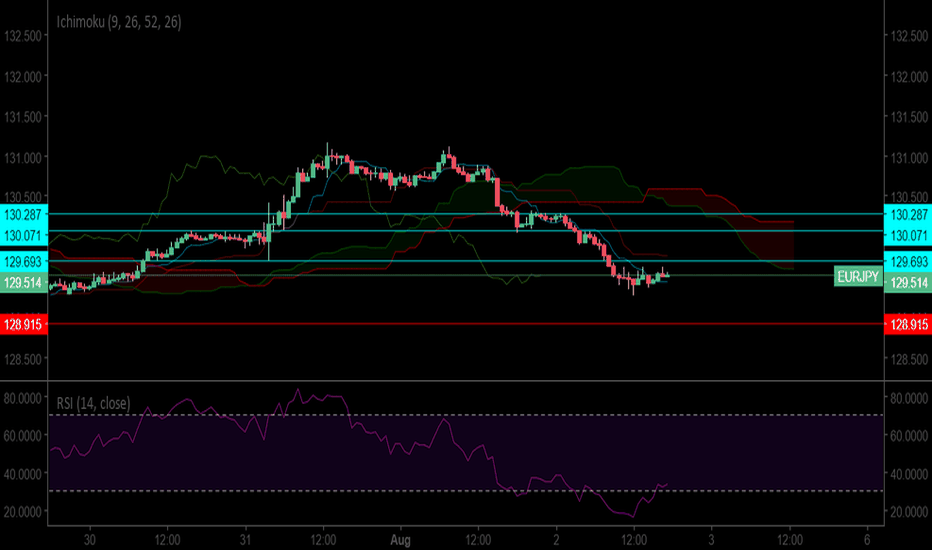
Task: Select the cyan horizontal line at 130.071
Action: 466,231
